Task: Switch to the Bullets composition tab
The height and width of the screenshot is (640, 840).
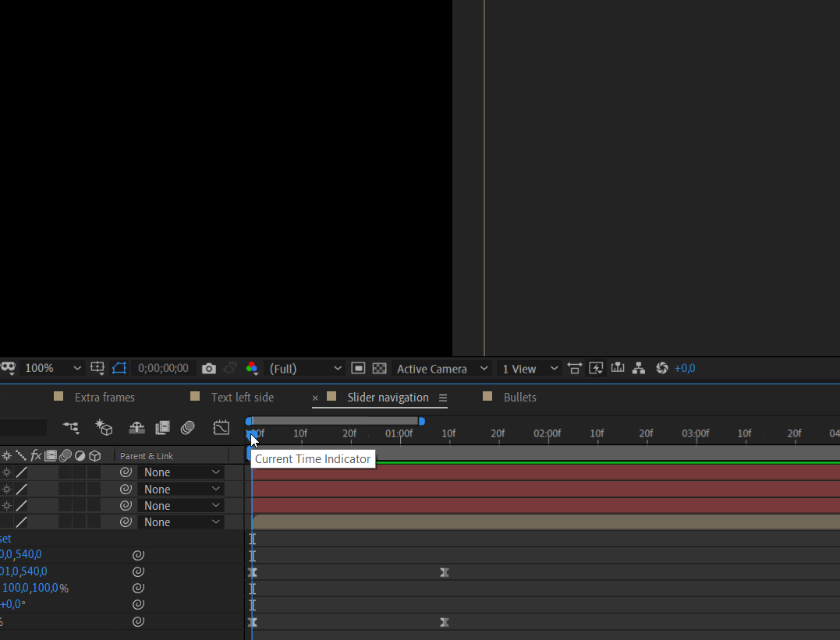Action: tap(519, 398)
